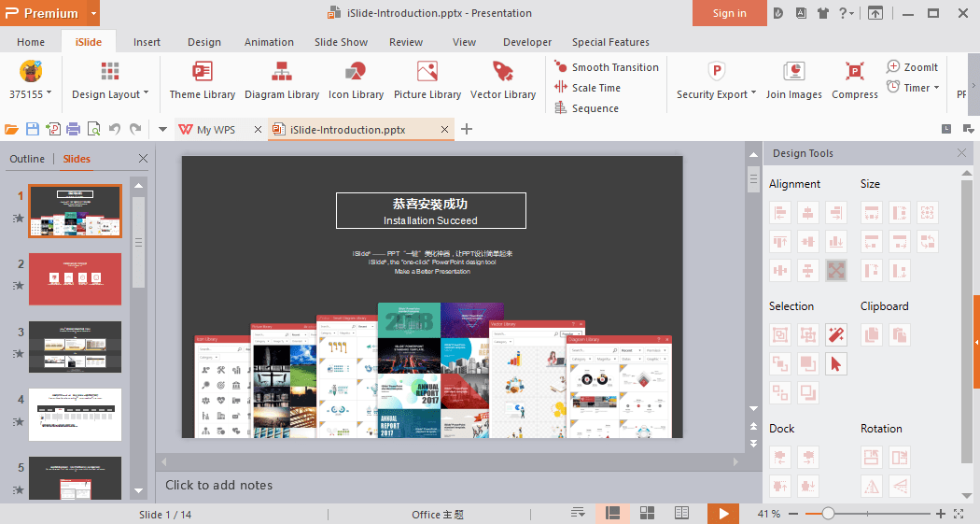
Task: Open the Theme Library
Action: coord(202,80)
